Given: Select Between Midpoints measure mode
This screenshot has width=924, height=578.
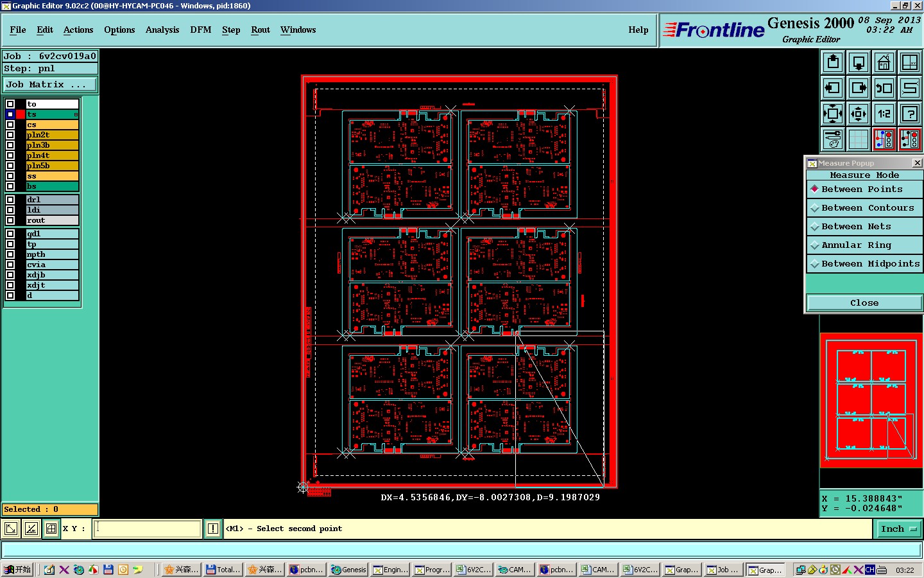Looking at the screenshot, I should coord(864,264).
